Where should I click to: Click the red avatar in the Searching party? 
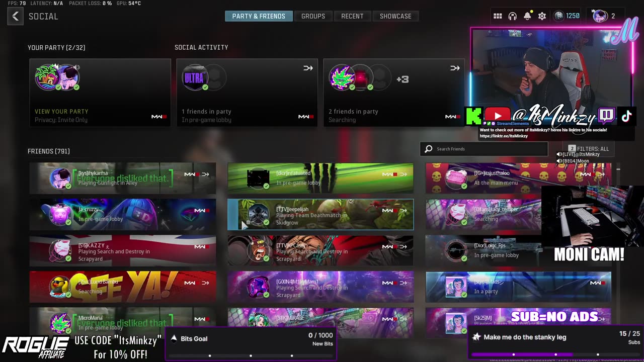click(x=362, y=78)
